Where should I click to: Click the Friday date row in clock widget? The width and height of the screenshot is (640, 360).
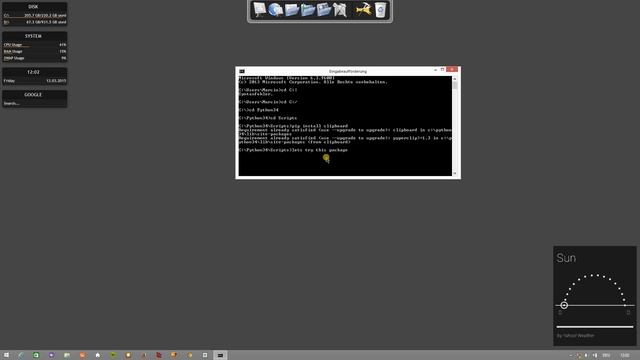[x=35, y=81]
